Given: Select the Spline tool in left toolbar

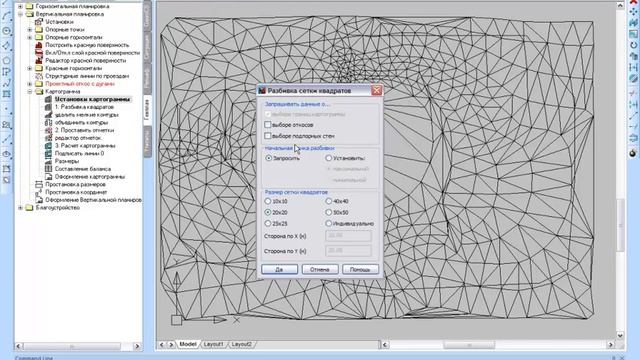Looking at the screenshot, I should 6,83.
